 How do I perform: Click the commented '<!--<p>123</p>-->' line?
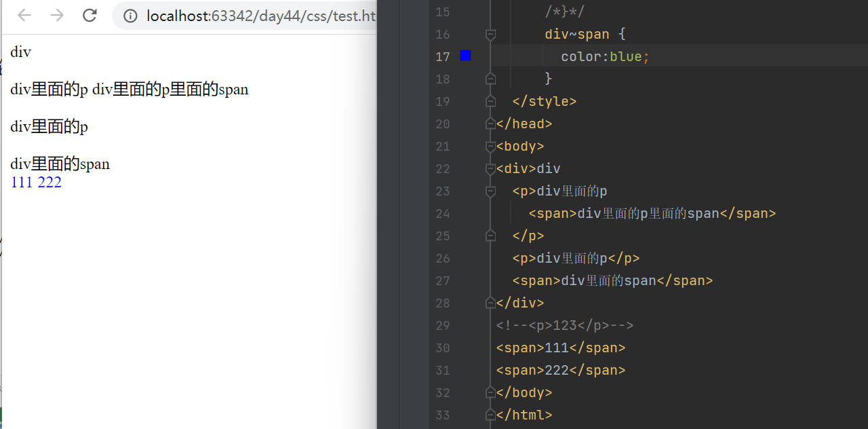click(x=565, y=325)
